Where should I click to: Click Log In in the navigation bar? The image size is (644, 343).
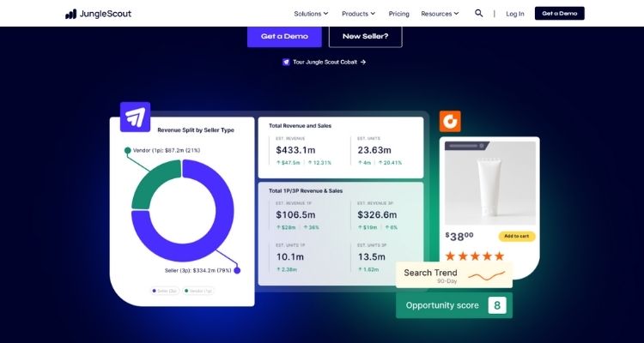[x=514, y=14]
